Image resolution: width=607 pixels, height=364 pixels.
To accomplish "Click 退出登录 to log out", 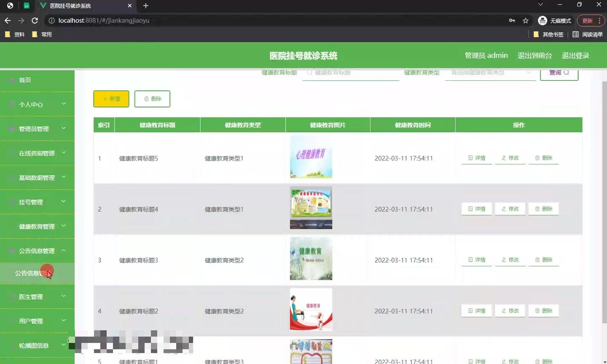I will [575, 55].
